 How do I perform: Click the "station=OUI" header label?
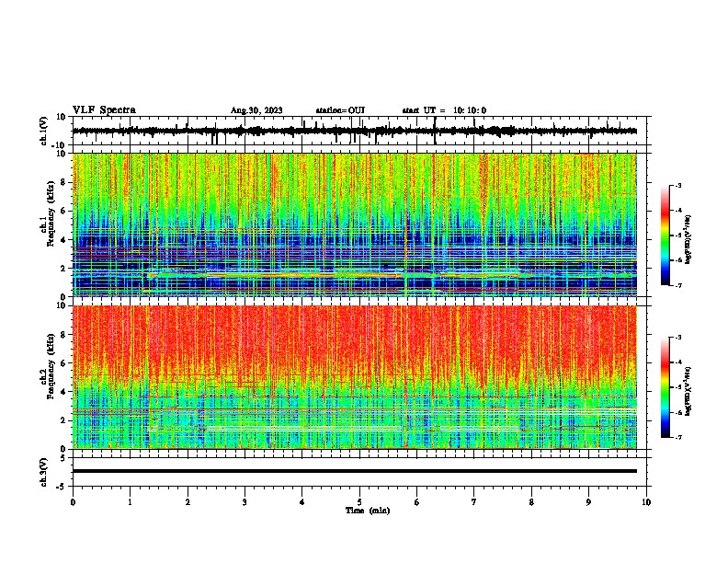coord(340,110)
